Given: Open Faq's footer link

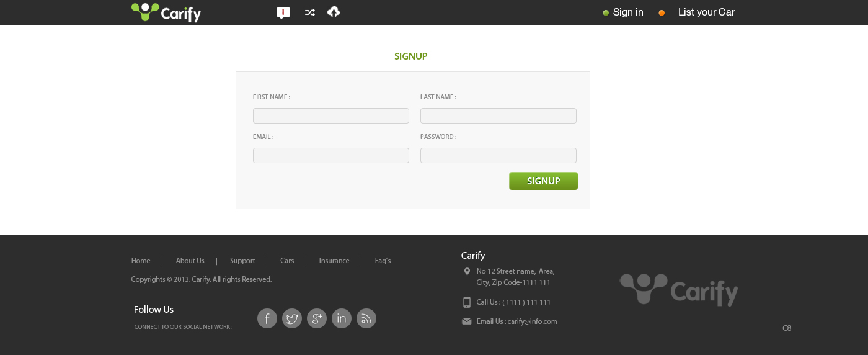Looking at the screenshot, I should pyautogui.click(x=383, y=261).
